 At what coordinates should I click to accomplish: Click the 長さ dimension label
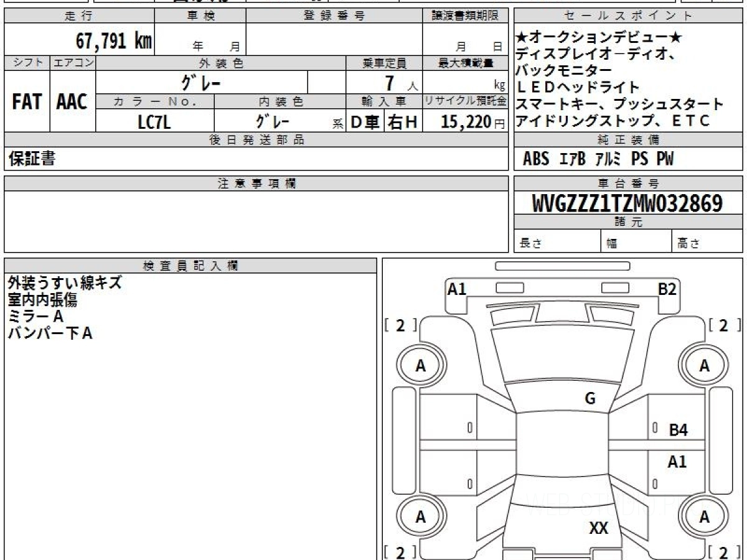pyautogui.click(x=530, y=244)
